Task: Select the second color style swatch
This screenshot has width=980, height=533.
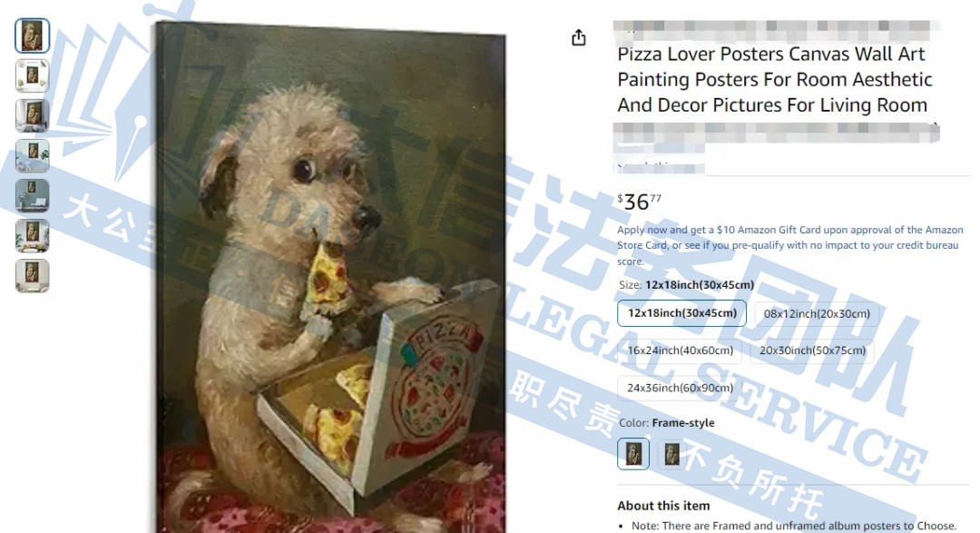Action: (x=671, y=454)
